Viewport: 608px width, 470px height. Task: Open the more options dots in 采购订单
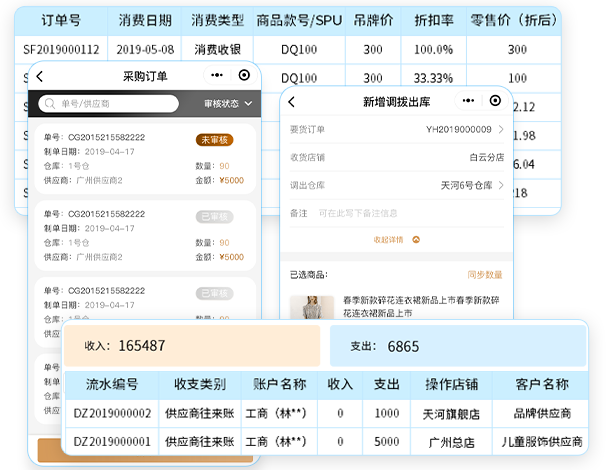[x=217, y=75]
